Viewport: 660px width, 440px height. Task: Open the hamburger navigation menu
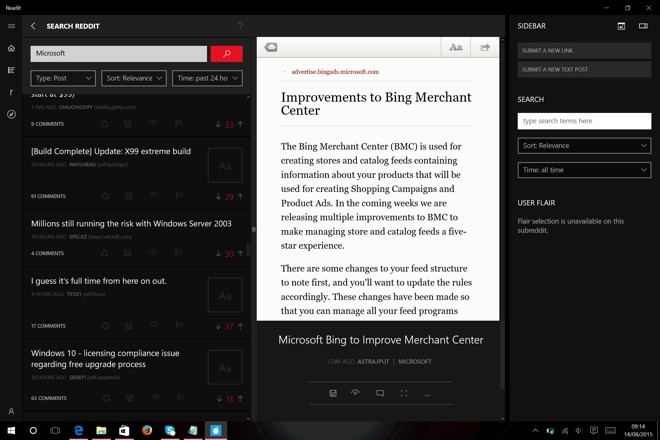[11, 26]
